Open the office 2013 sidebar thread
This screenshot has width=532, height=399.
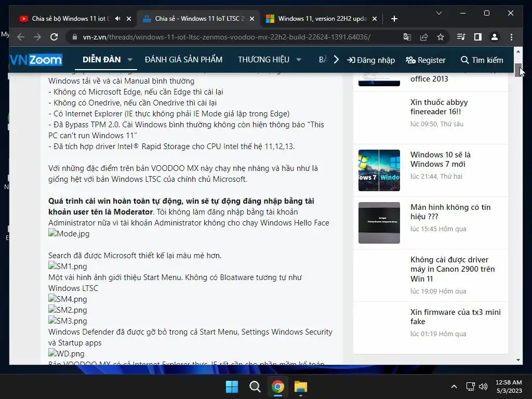pos(429,79)
